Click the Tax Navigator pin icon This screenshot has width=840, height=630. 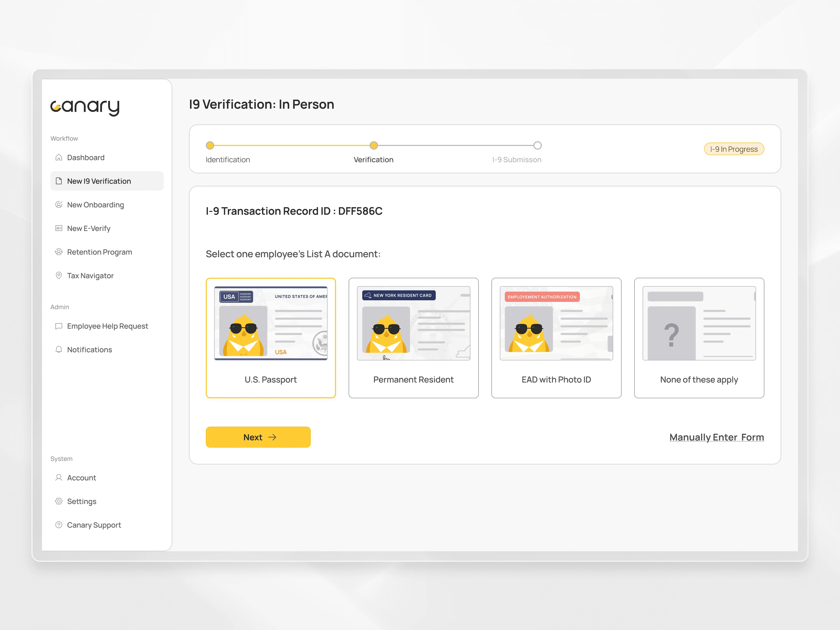point(59,275)
